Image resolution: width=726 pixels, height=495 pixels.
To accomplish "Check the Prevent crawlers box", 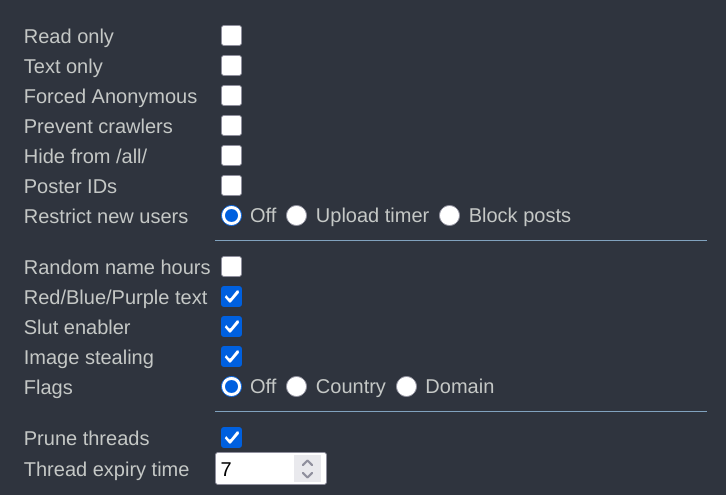I will (x=231, y=126).
